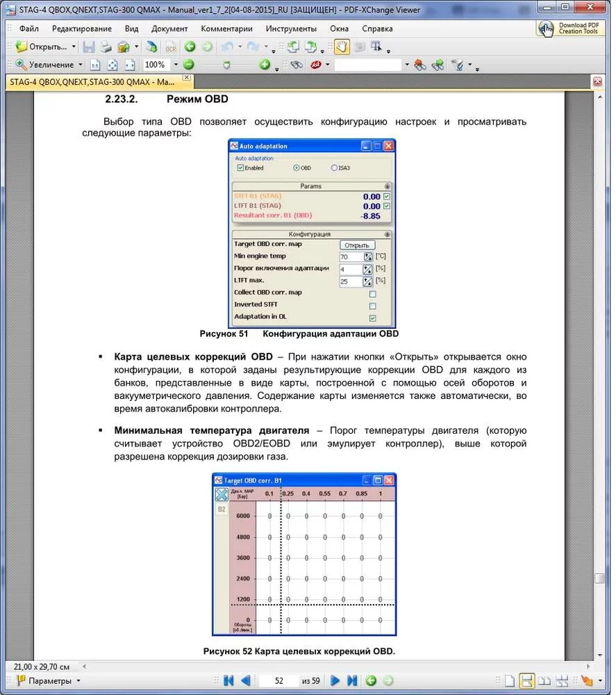The width and height of the screenshot is (616, 695).
Task: Select the Hand tool
Action: 342,47
